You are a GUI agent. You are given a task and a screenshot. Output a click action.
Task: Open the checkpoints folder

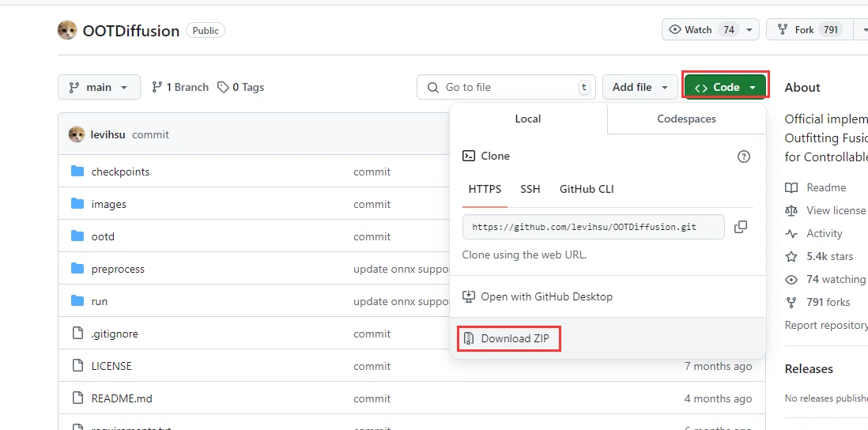click(x=120, y=172)
